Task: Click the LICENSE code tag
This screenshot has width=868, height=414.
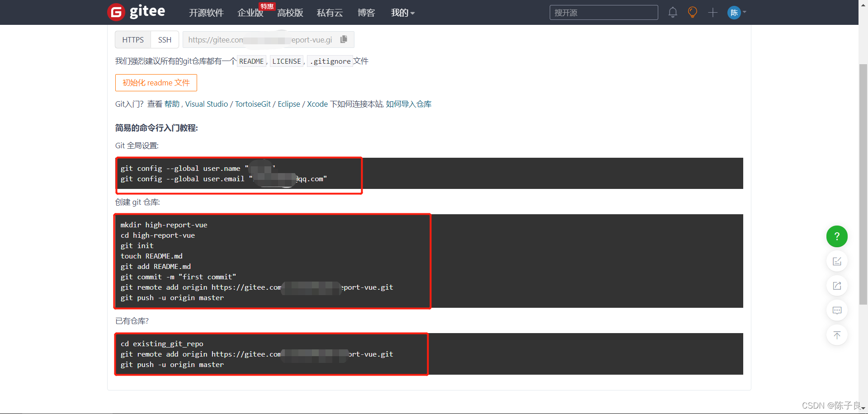Action: tap(287, 61)
